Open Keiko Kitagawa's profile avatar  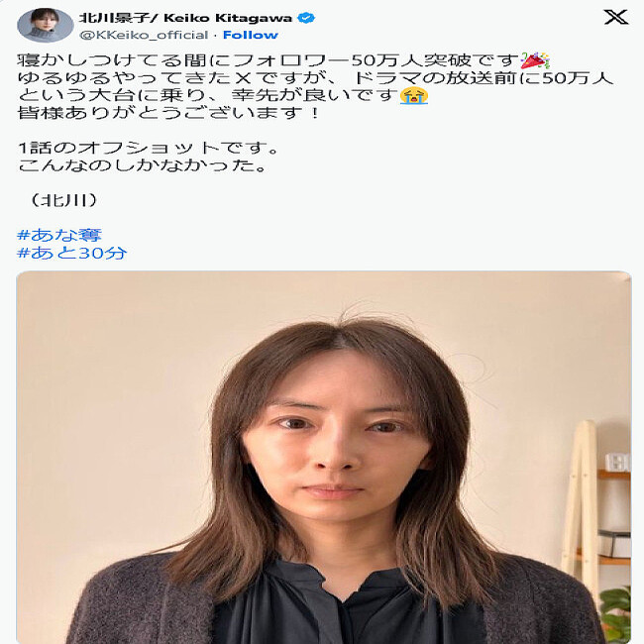pos(46,25)
